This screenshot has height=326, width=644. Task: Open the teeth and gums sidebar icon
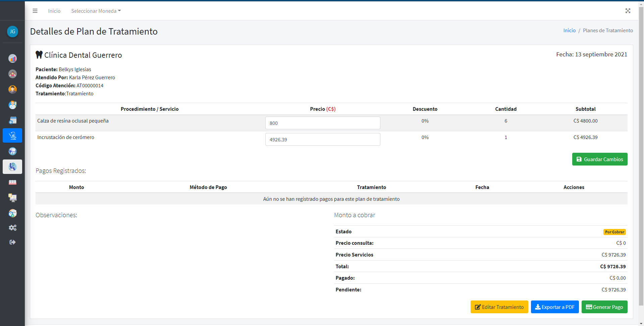click(12, 182)
